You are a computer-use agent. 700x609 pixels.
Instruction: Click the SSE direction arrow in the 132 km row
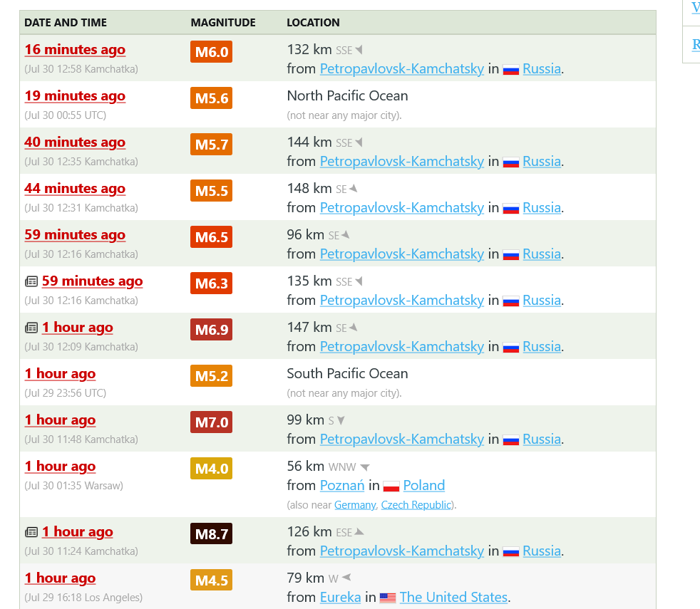click(359, 50)
